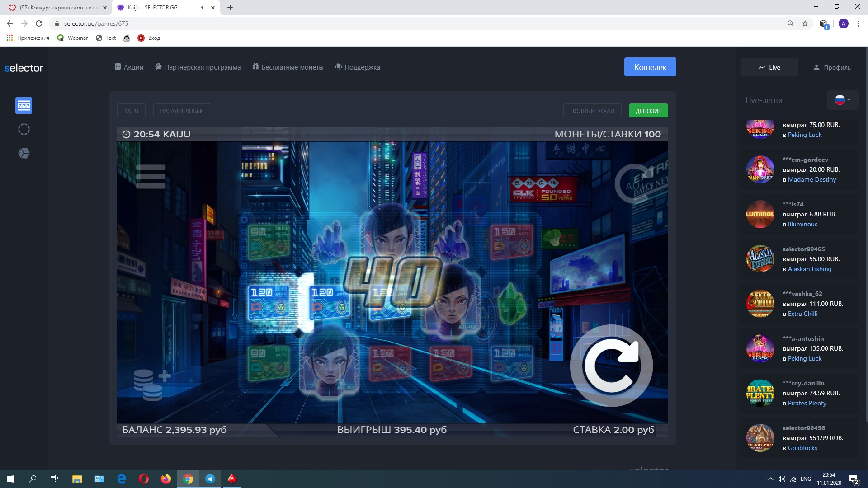Mute the Kaiju tab audio icon
Image resolution: width=868 pixels, height=488 pixels.
point(203,8)
